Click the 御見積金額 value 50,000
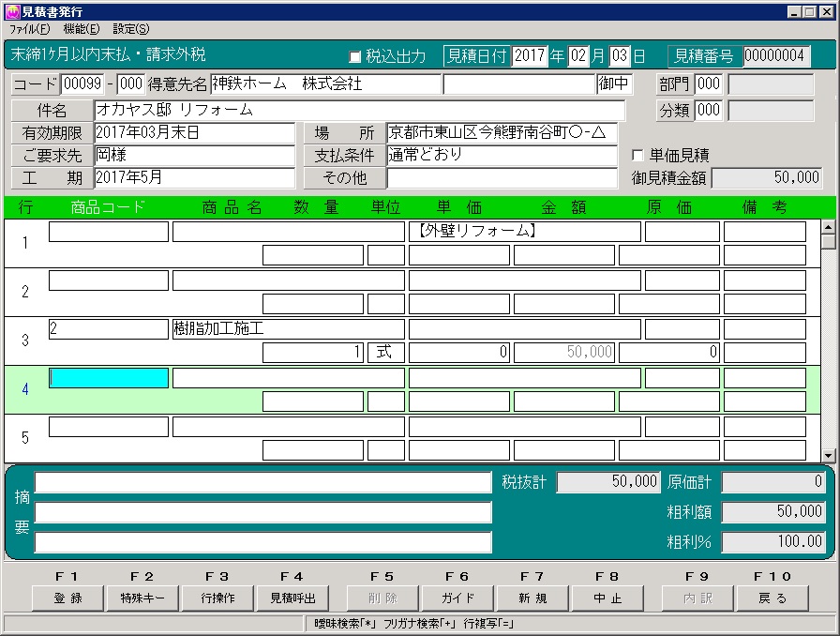The height and width of the screenshot is (636, 840). pos(766,177)
